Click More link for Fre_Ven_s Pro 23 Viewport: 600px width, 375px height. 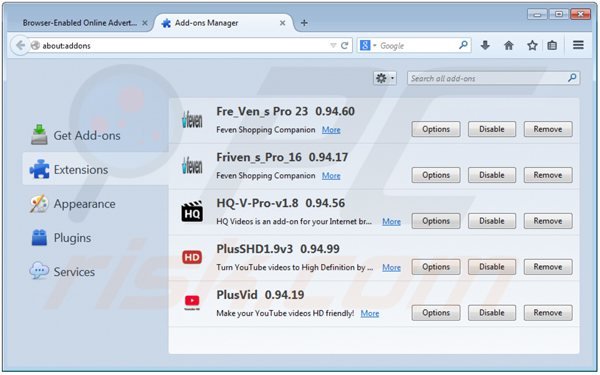click(x=331, y=130)
